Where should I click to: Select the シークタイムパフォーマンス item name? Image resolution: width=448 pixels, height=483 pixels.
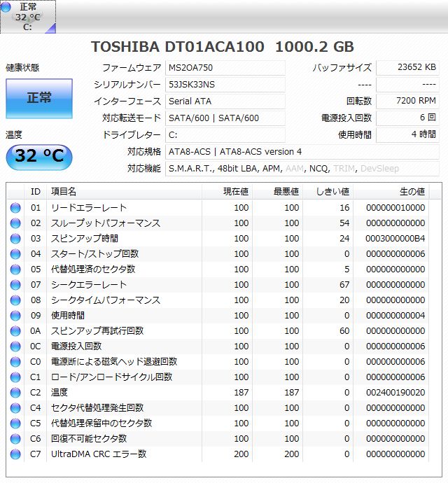[x=106, y=300]
